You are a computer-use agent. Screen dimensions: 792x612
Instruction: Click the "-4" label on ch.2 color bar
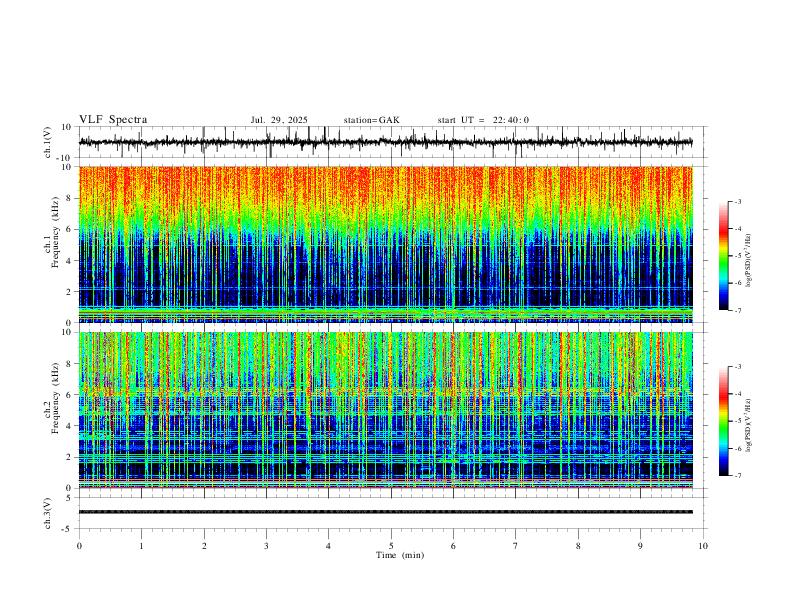coord(738,394)
